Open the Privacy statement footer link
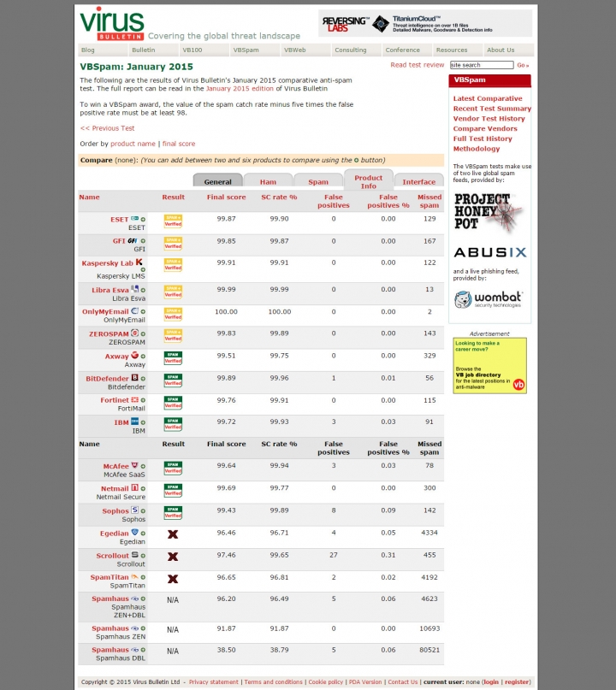The height and width of the screenshot is (690, 616). click(x=214, y=681)
